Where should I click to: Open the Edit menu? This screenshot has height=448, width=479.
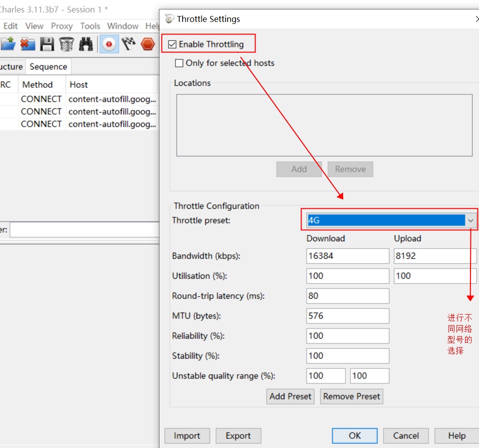pos(10,26)
